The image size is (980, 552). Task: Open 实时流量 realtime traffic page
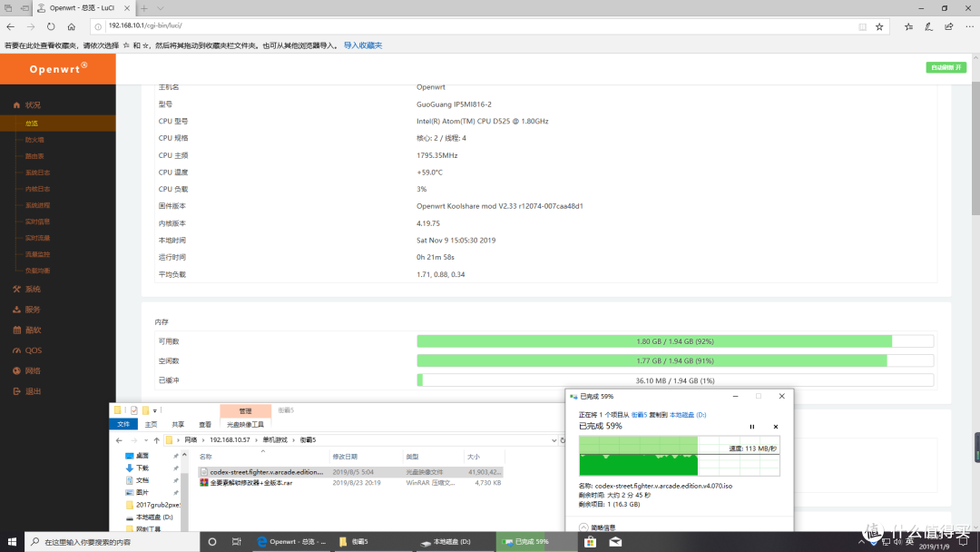pyautogui.click(x=37, y=238)
